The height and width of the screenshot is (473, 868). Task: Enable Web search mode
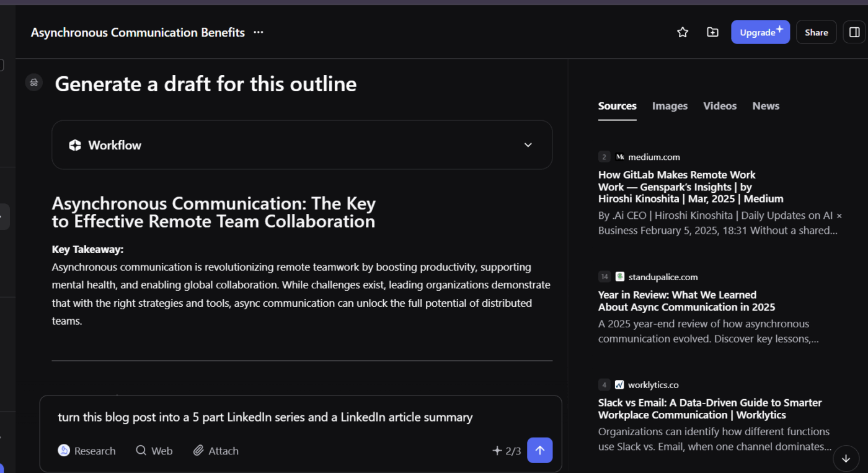(154, 451)
